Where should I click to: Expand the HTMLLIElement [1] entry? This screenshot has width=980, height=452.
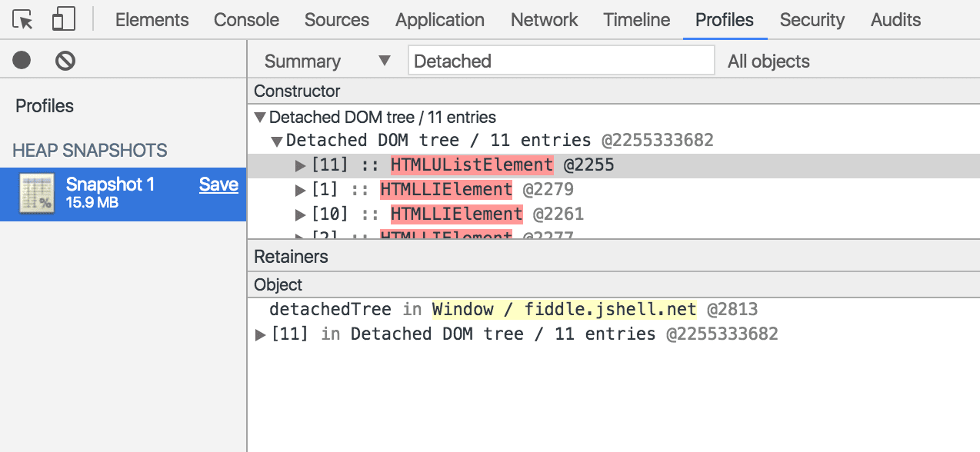[x=299, y=189]
